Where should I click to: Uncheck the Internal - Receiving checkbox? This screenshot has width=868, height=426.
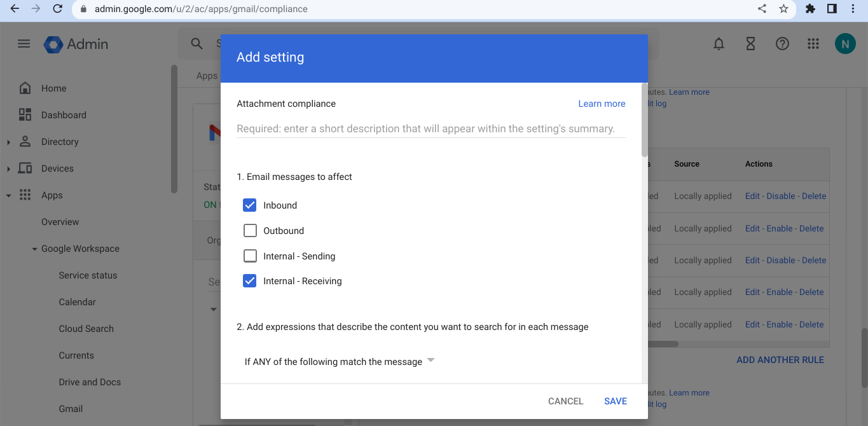(x=250, y=281)
